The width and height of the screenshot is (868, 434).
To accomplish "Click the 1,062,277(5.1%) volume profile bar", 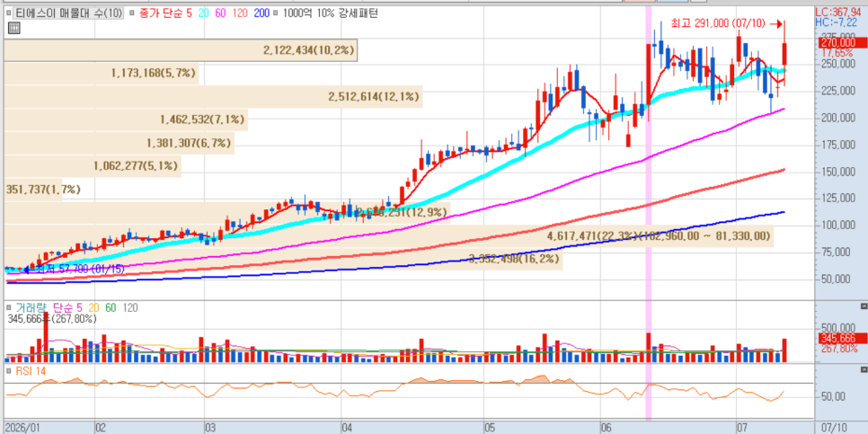I will point(93,165).
